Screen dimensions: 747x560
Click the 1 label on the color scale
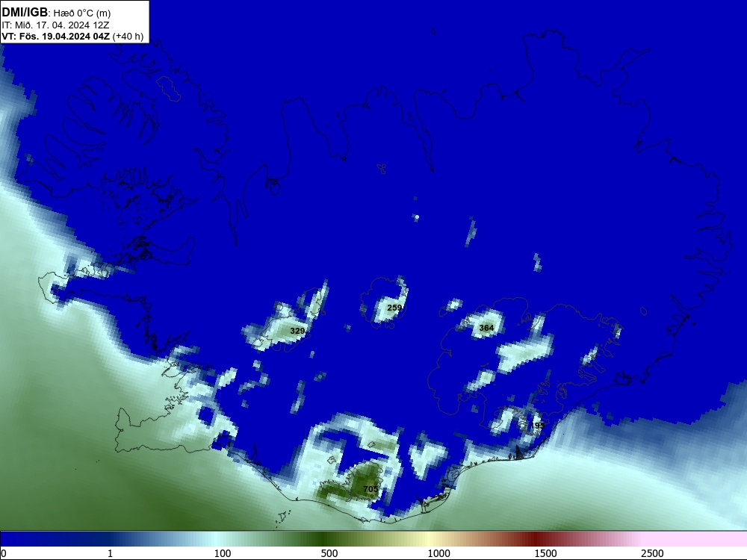(111, 553)
